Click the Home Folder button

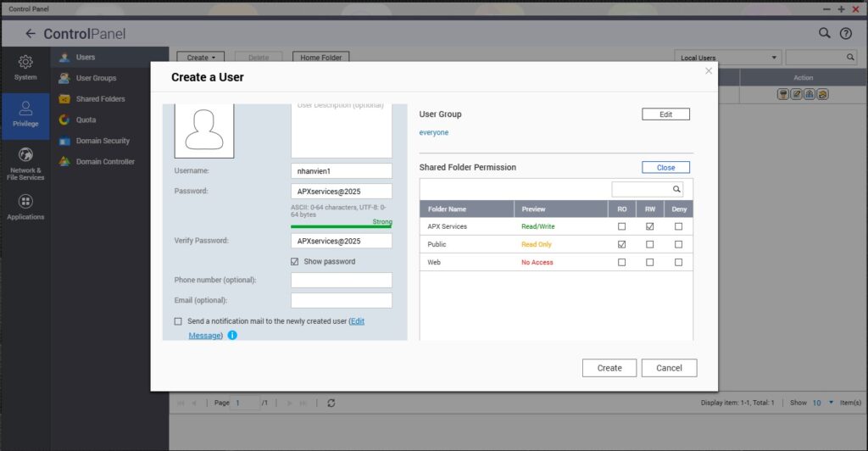tap(321, 57)
